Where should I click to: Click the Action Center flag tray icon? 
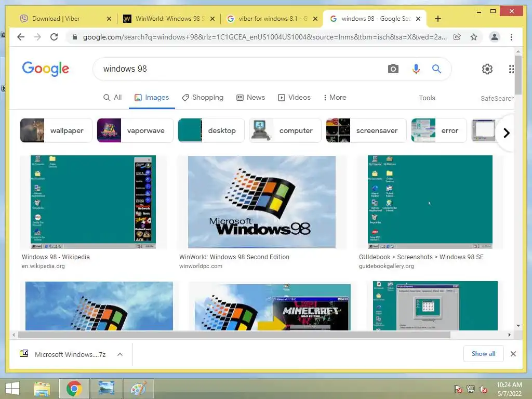[458, 389]
